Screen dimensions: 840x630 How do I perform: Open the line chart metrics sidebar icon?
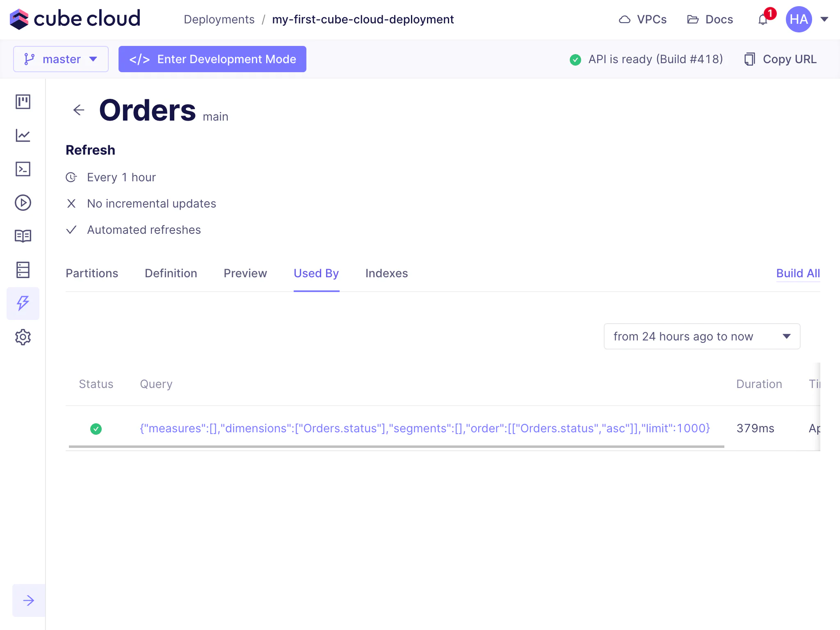[x=23, y=135]
